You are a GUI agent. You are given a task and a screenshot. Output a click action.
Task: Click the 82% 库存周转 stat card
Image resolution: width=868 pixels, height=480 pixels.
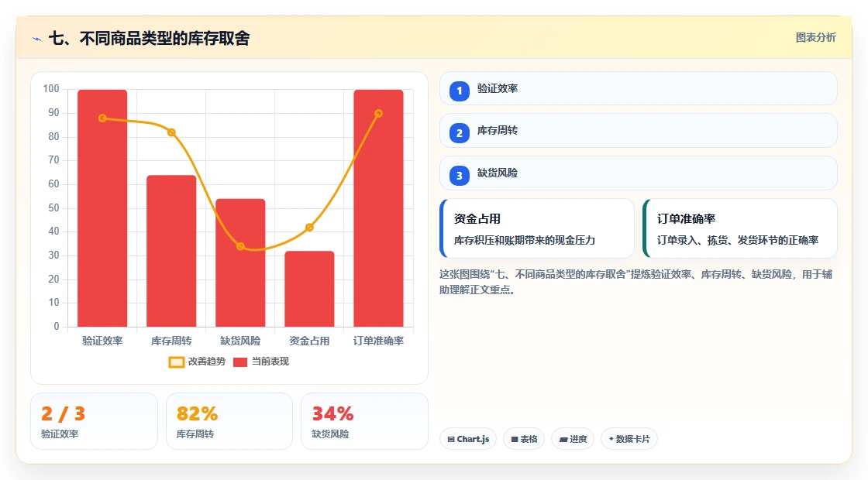tap(229, 421)
